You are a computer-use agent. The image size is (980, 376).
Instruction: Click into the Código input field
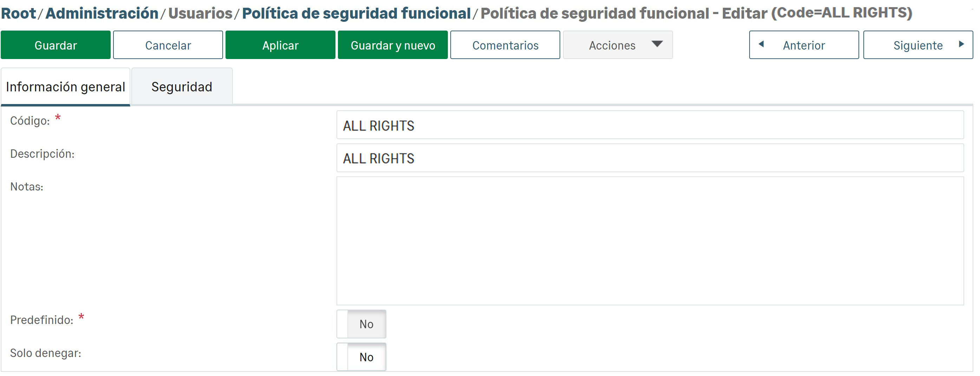point(650,125)
